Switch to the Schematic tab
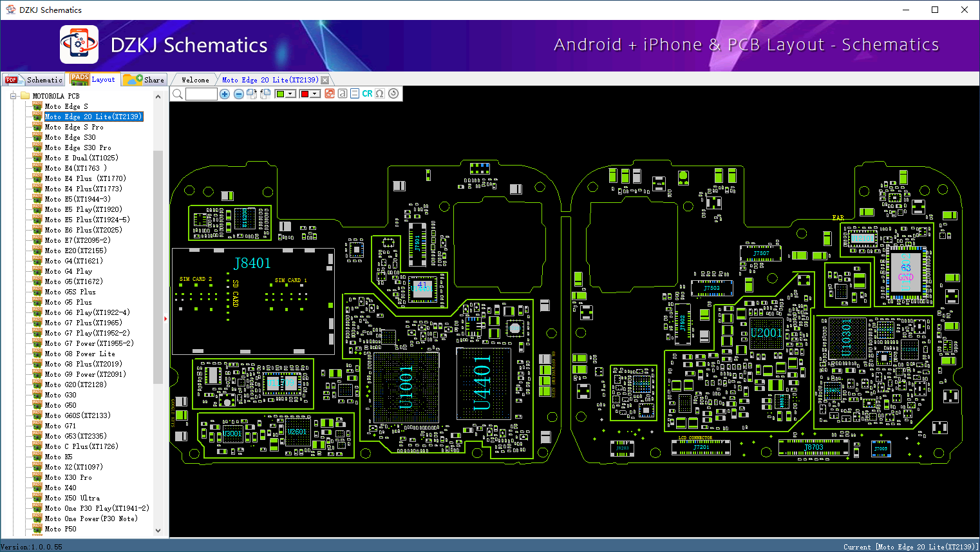The width and height of the screenshot is (980, 552). point(34,80)
